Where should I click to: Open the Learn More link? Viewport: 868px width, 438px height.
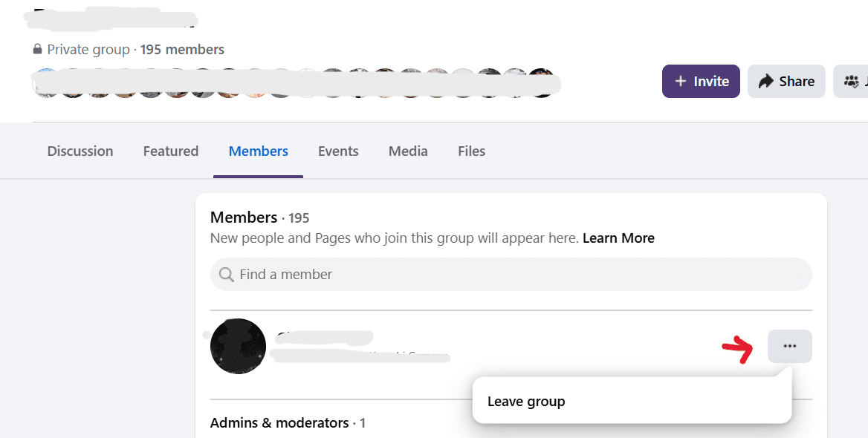618,238
